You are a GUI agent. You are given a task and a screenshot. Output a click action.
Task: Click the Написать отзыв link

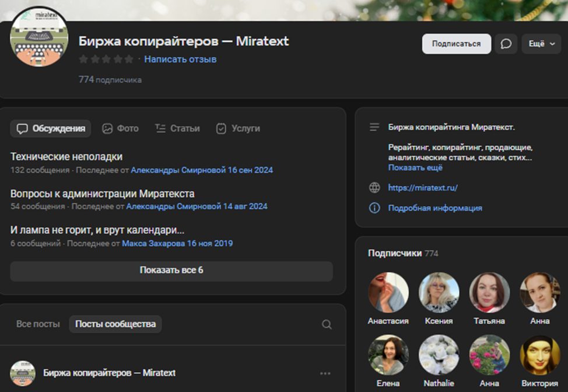click(180, 59)
